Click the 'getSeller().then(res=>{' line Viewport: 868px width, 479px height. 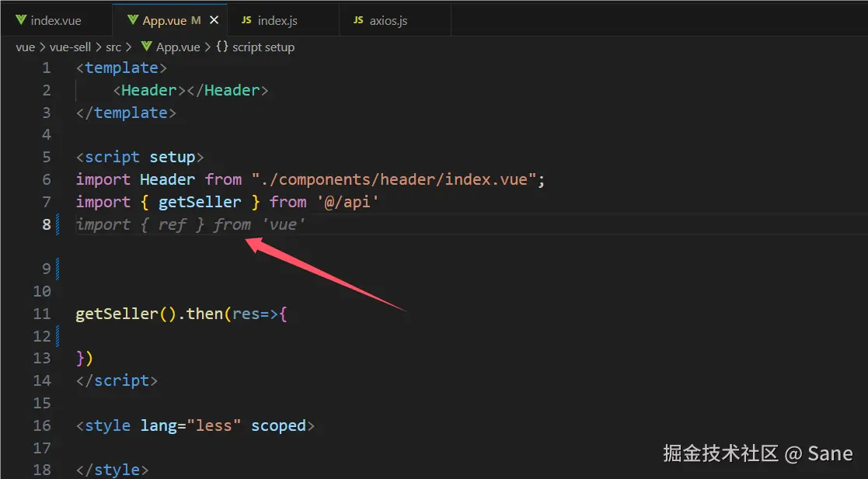point(181,314)
